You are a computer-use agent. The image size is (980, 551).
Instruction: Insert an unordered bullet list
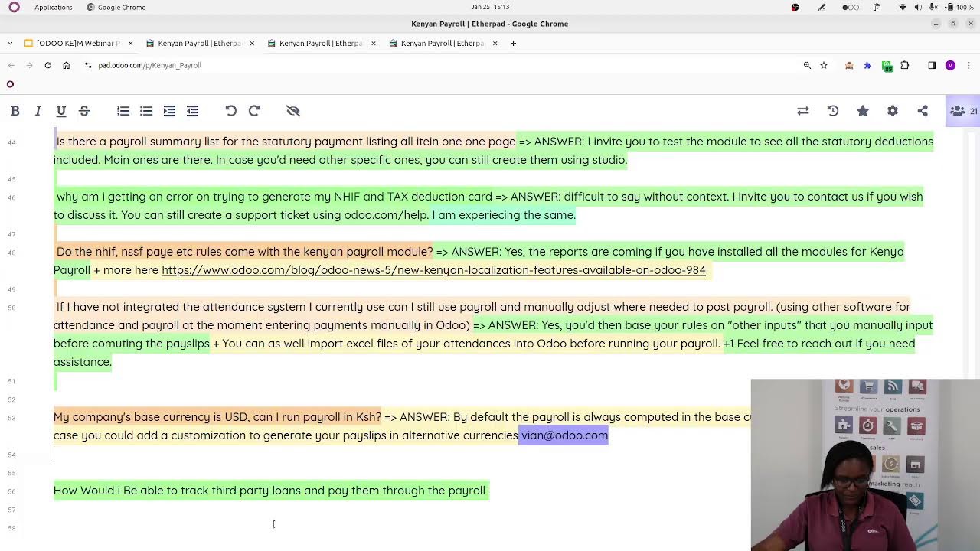(146, 111)
